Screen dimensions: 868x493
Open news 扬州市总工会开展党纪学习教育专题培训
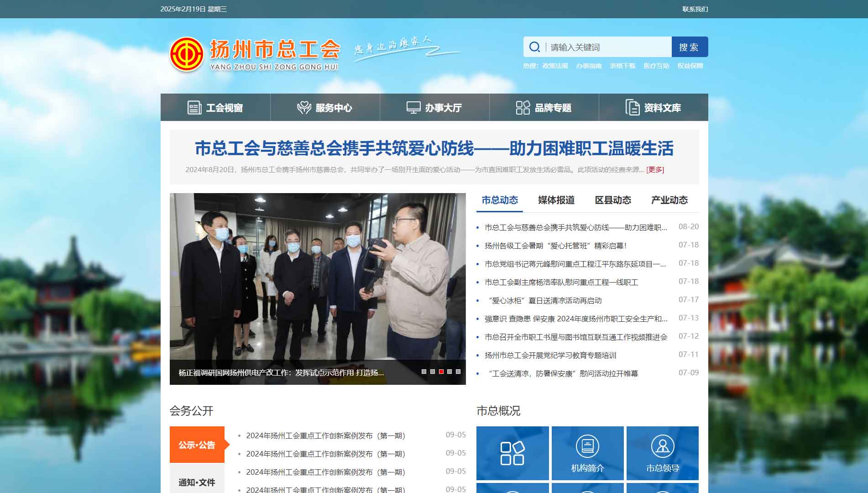550,355
